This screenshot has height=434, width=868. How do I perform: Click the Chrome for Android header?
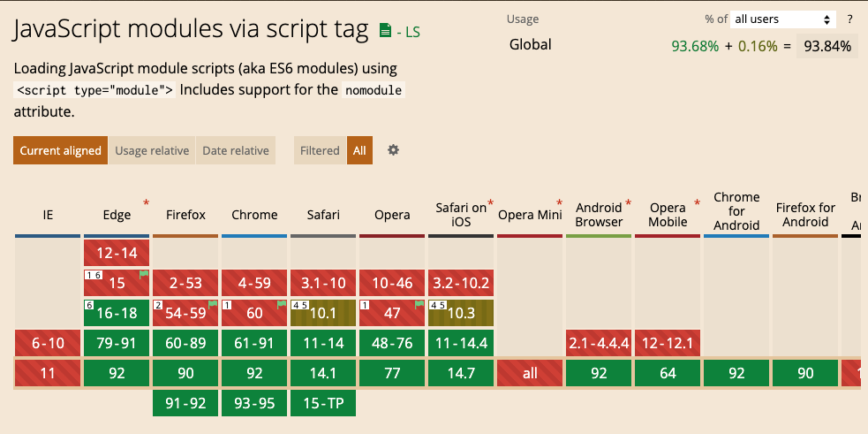(x=736, y=211)
